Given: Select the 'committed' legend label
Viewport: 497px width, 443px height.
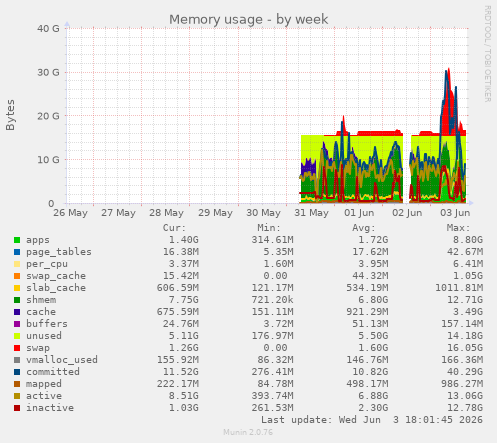Looking at the screenshot, I should tap(53, 372).
